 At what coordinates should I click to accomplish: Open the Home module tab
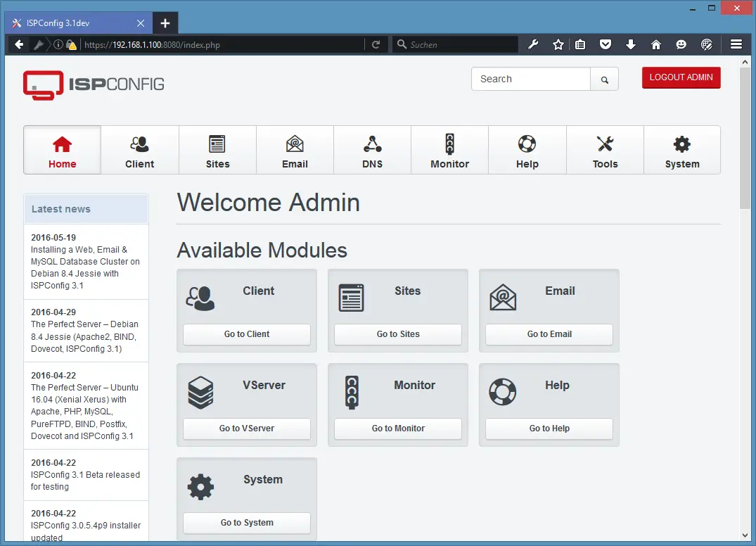coord(62,150)
